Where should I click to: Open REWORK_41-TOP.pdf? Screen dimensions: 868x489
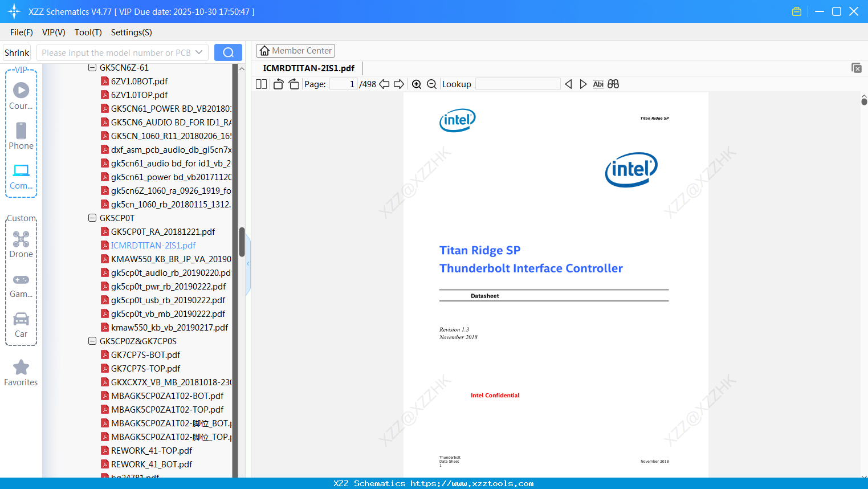coord(152,451)
